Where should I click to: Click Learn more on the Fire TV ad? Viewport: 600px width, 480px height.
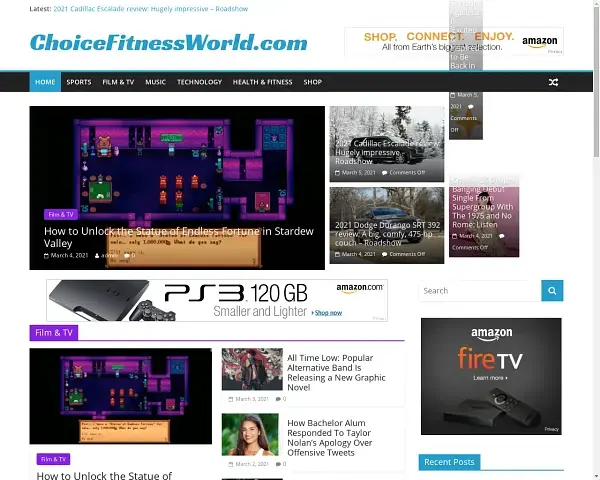pos(489,378)
